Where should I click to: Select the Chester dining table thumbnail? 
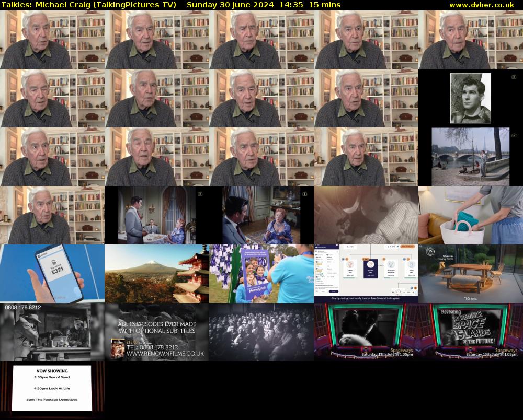[470, 274]
